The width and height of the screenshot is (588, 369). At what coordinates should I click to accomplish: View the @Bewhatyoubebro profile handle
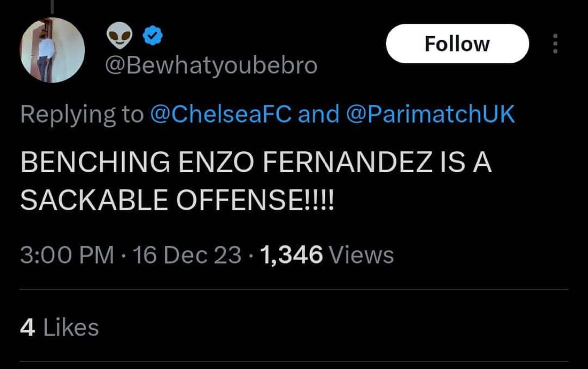(211, 64)
